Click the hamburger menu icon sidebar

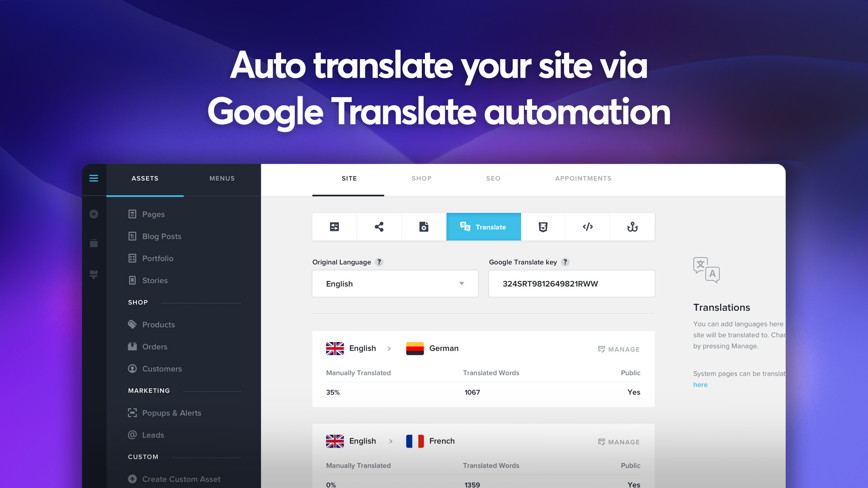(94, 178)
